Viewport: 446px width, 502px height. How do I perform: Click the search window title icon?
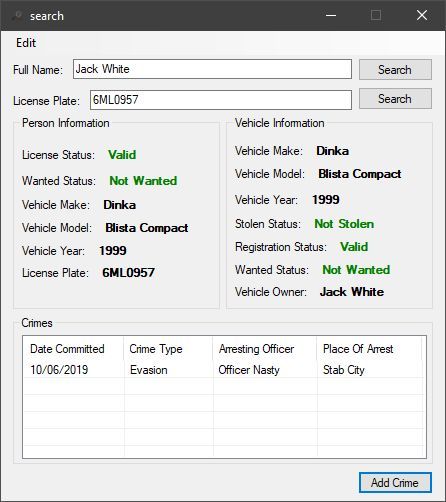pyautogui.click(x=17, y=15)
